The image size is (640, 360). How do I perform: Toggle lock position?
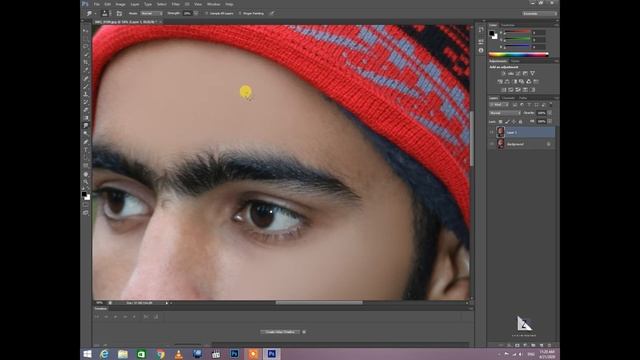[514, 122]
